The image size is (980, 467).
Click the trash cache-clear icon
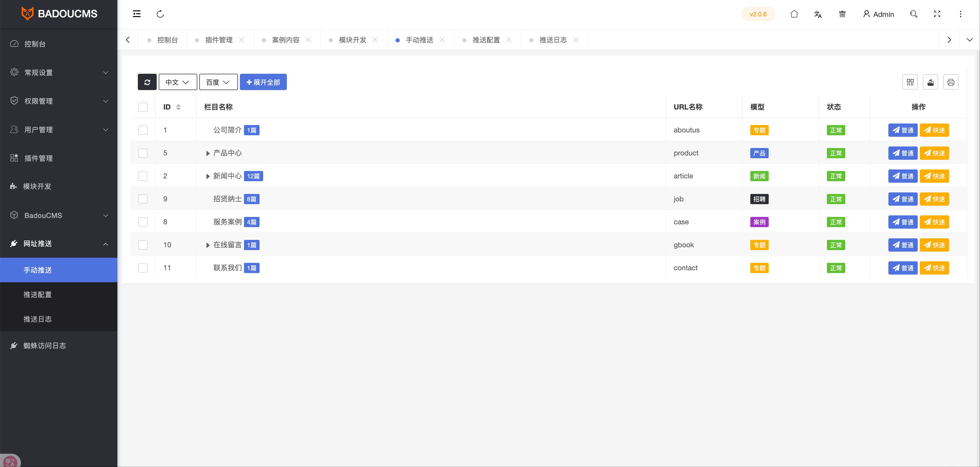(842, 14)
